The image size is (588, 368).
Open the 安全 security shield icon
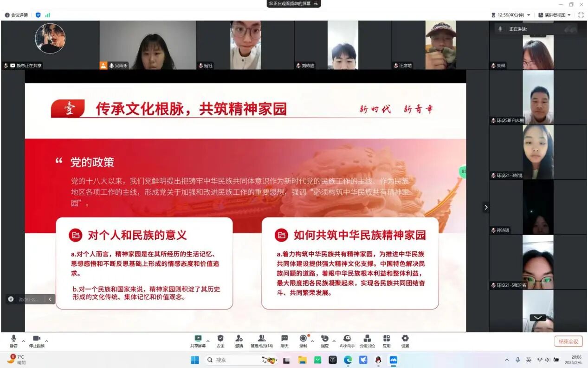(220, 341)
